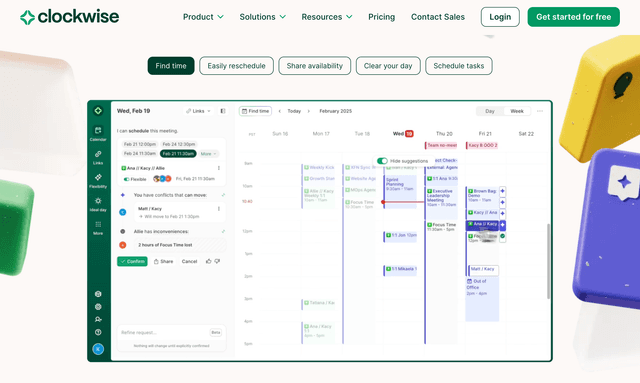Screen dimensions: 640x383
Task: Select the Schedule tasks tab
Action: 459,66
